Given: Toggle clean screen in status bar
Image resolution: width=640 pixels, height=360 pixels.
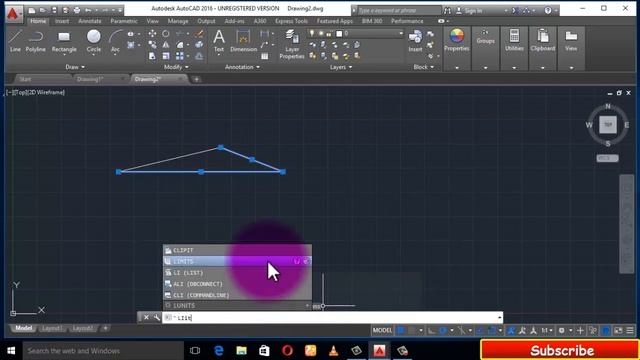Looking at the screenshot, I should pos(618,330).
